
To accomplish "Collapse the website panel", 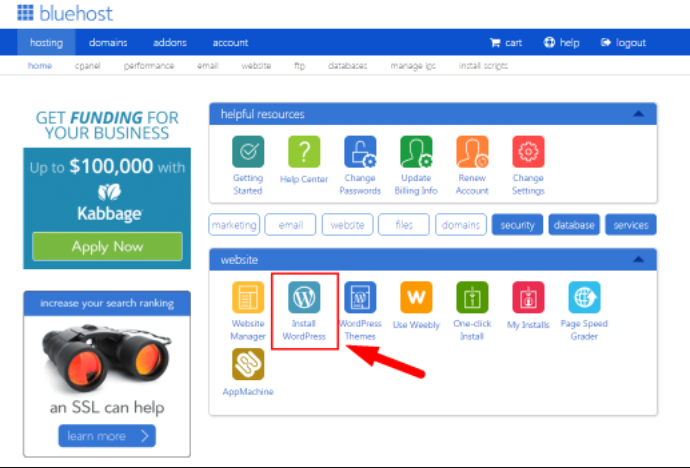I will pyautogui.click(x=638, y=260).
